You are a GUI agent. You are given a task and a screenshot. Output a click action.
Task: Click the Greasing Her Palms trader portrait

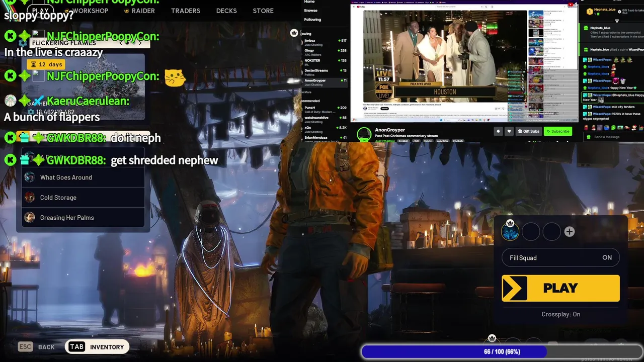(x=30, y=218)
